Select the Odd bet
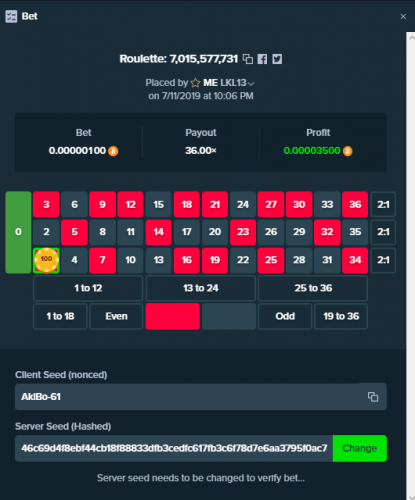This screenshot has height=500, width=415. [285, 316]
